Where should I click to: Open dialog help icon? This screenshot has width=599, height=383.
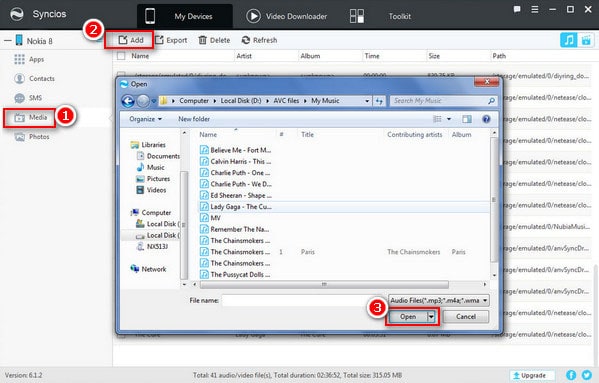point(486,120)
